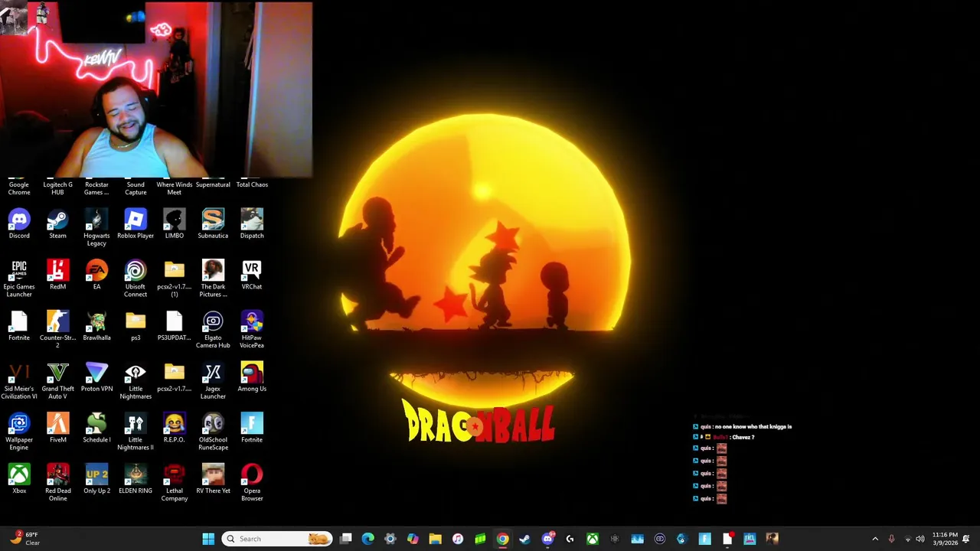Select the Among Us desktop icon
The width and height of the screenshot is (980, 551).
pos(252,377)
